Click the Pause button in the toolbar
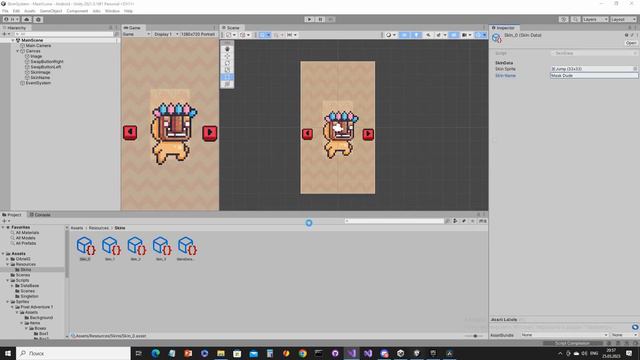Image resolution: width=640 pixels, height=360 pixels. pyautogui.click(x=320, y=19)
